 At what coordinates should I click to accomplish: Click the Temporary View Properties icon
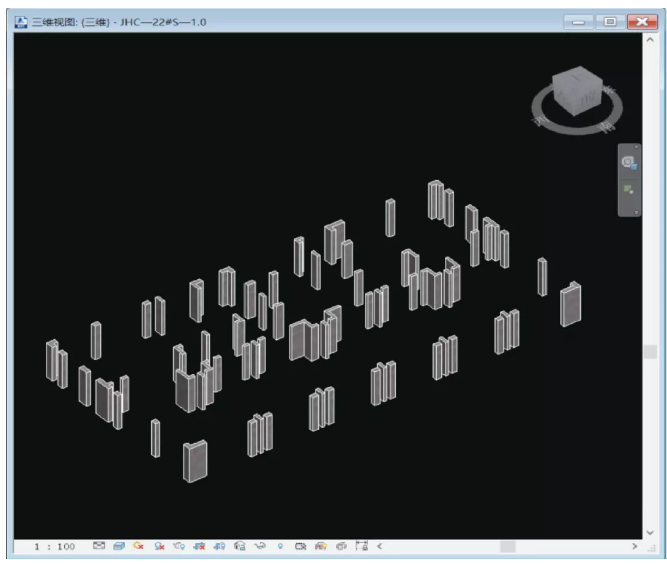click(300, 546)
